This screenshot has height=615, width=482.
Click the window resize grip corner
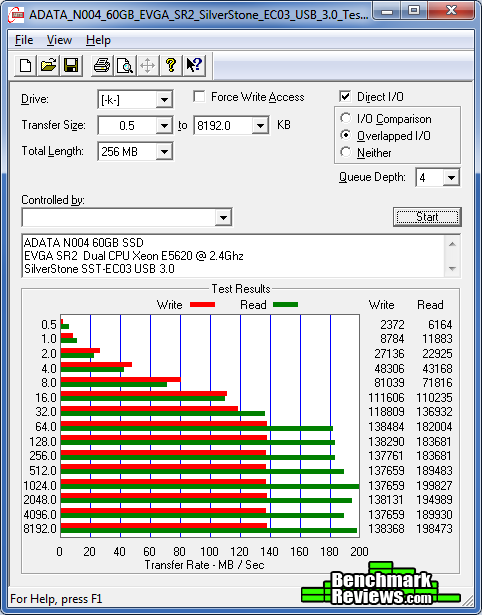click(467, 599)
